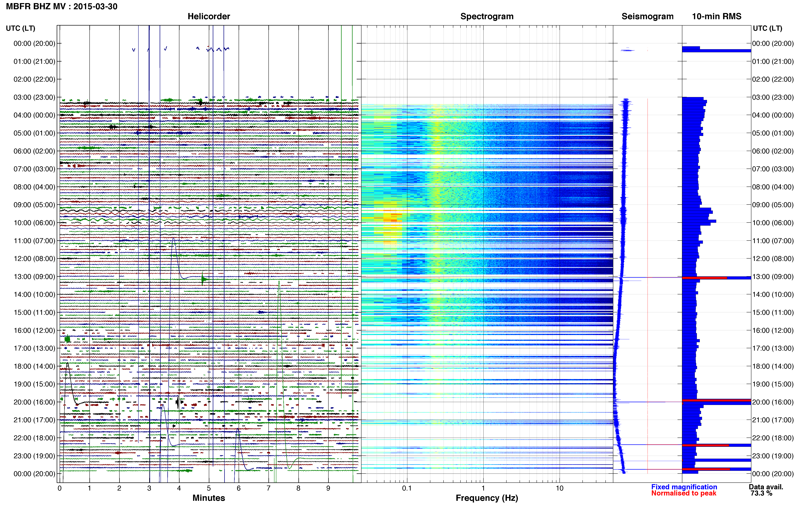This screenshot has width=812, height=508.
Task: Click the 'Frequency (Hz)' x-axis label
Action: pos(487,498)
